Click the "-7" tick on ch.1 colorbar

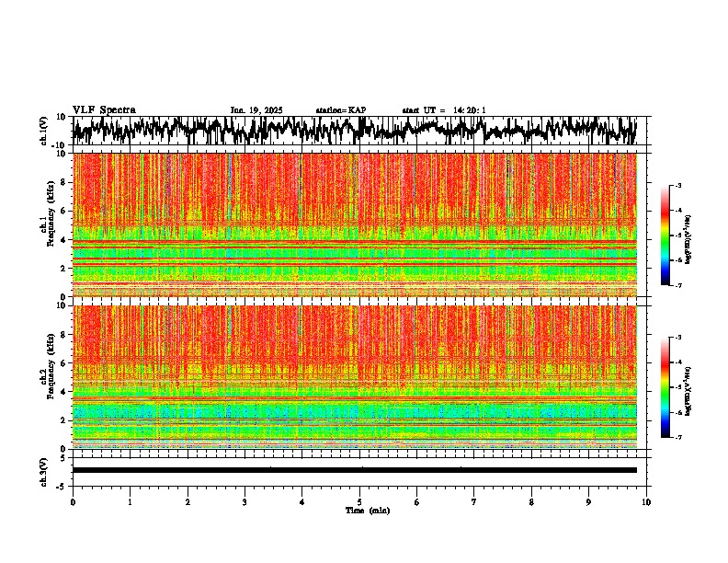pyautogui.click(x=677, y=286)
